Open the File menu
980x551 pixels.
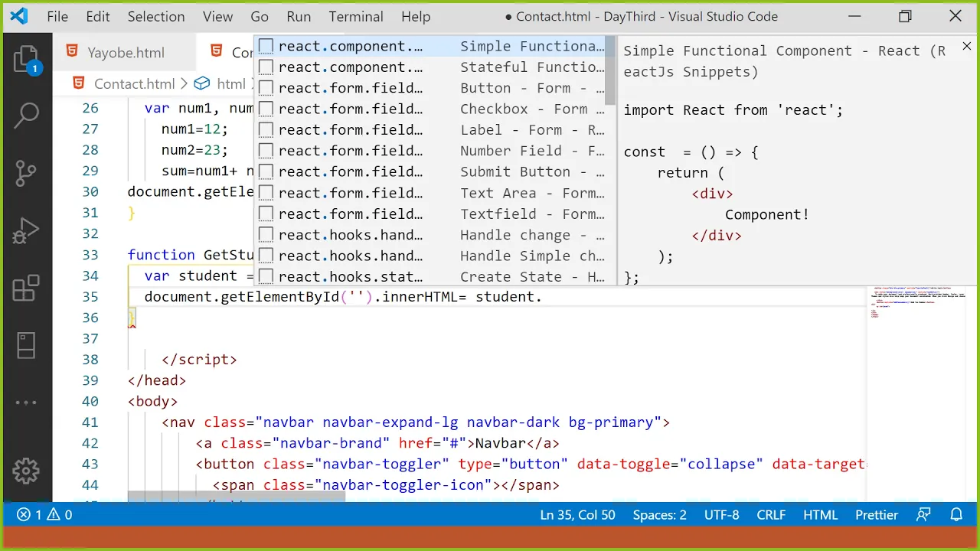57,16
